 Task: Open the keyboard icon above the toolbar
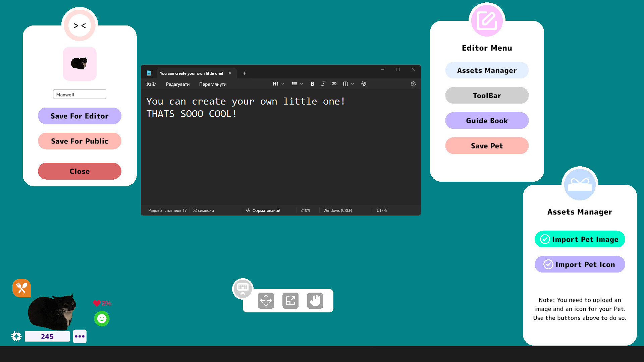click(243, 288)
